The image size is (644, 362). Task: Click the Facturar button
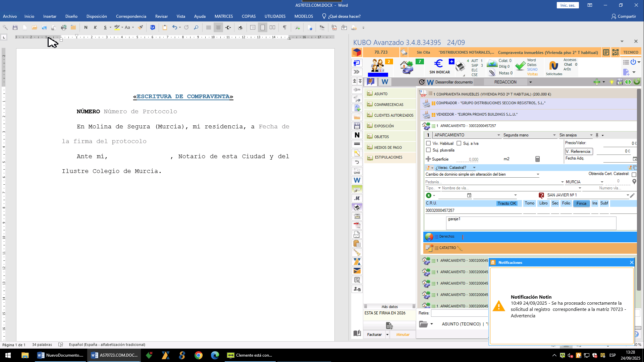tap(374, 335)
